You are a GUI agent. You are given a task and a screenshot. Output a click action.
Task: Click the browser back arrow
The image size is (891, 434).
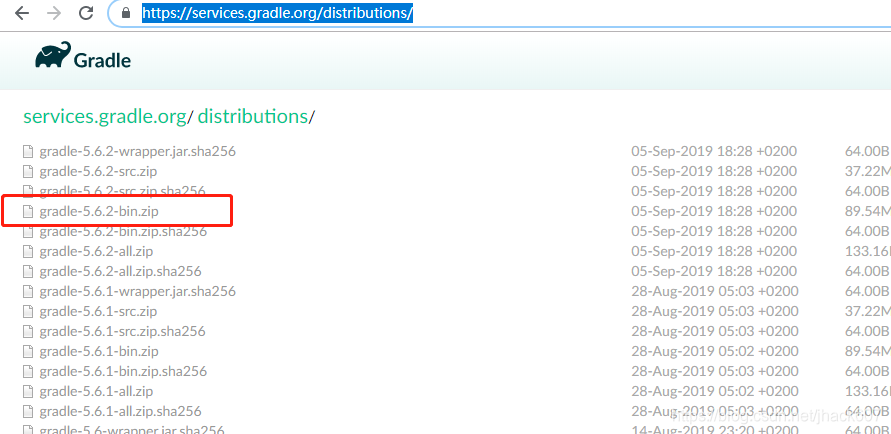(x=22, y=14)
